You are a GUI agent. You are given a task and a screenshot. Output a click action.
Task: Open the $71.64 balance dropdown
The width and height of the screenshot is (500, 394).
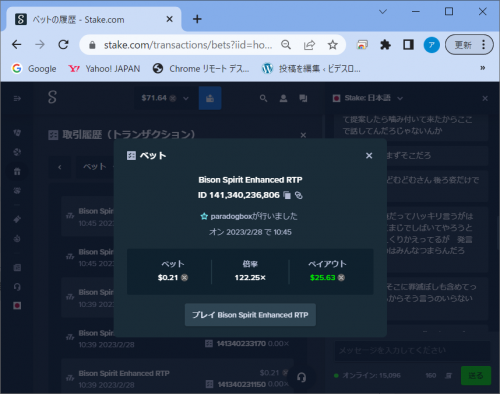coord(165,98)
